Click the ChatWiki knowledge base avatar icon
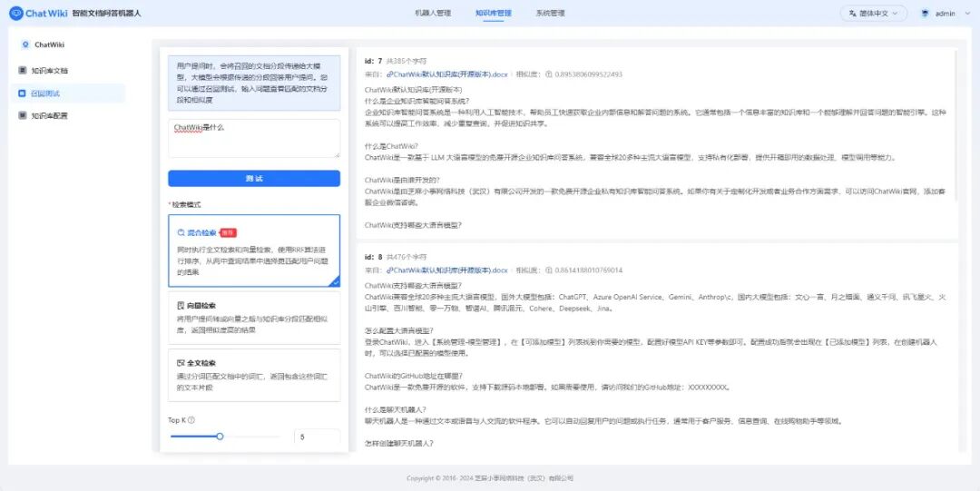This screenshot has height=491, width=980. click(25, 45)
